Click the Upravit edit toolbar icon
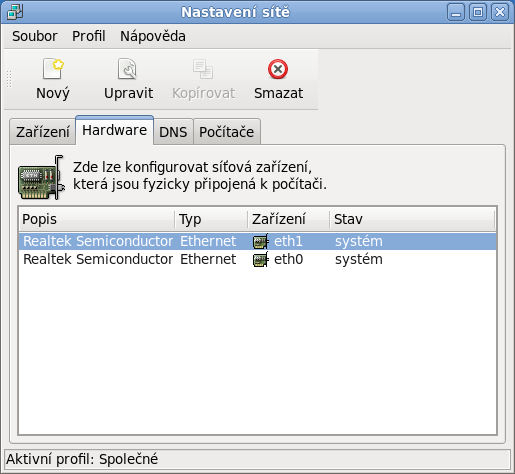Image resolution: width=515 pixels, height=474 pixels. pyautogui.click(x=127, y=69)
